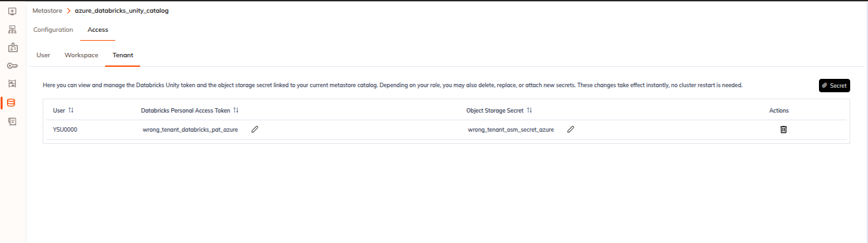Click the wrong_tenant_databricks_pat_azure text
Viewport: 868px width, 243px height.
(x=190, y=129)
